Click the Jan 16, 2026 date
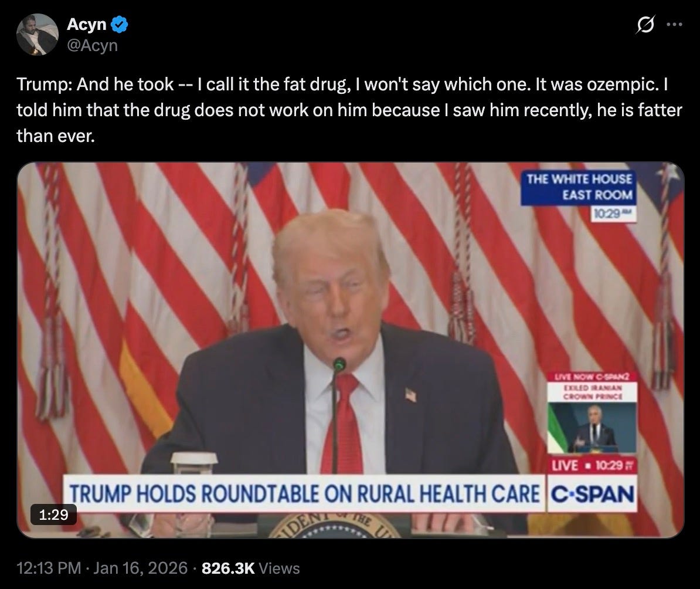700x589 pixels. [141, 568]
